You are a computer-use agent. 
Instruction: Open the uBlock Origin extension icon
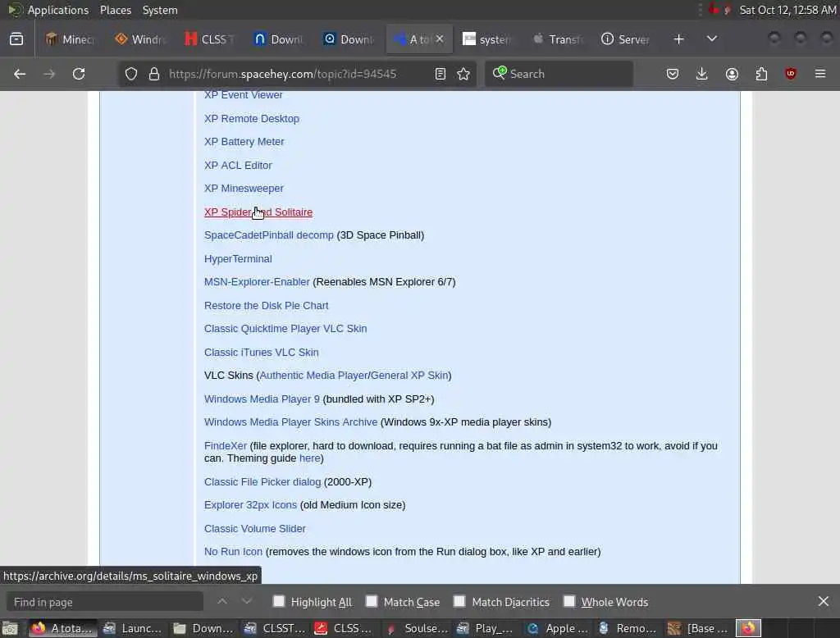pyautogui.click(x=791, y=74)
